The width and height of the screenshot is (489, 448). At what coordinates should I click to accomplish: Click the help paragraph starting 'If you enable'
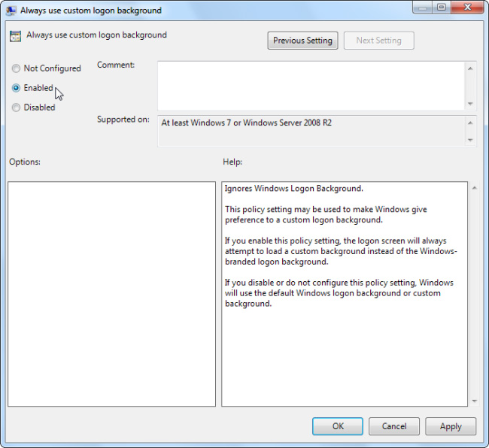click(341, 251)
